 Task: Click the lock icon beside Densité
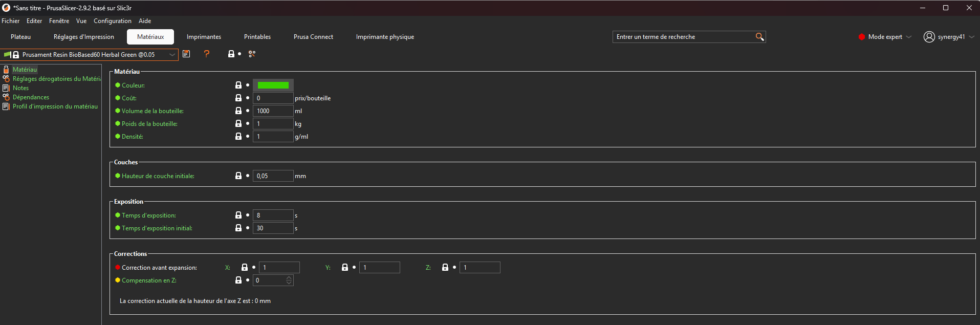point(238,136)
